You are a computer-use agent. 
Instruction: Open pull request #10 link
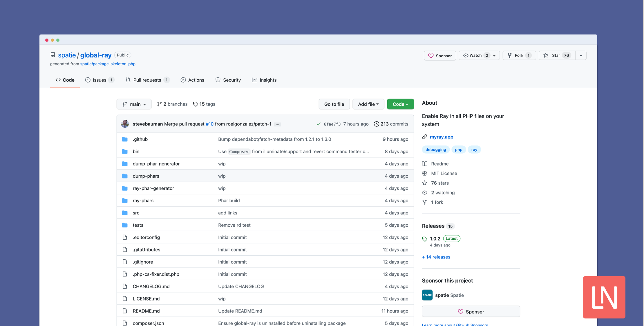(209, 124)
